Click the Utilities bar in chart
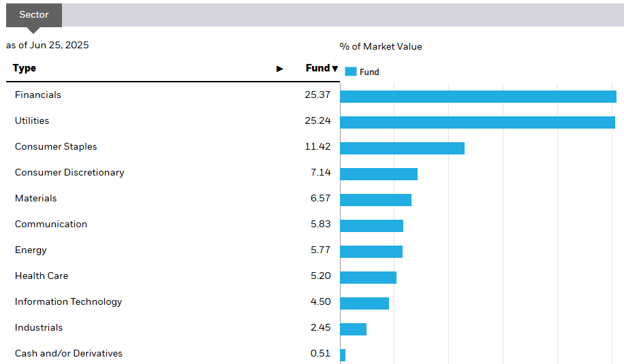The image size is (624, 364). coord(477,122)
